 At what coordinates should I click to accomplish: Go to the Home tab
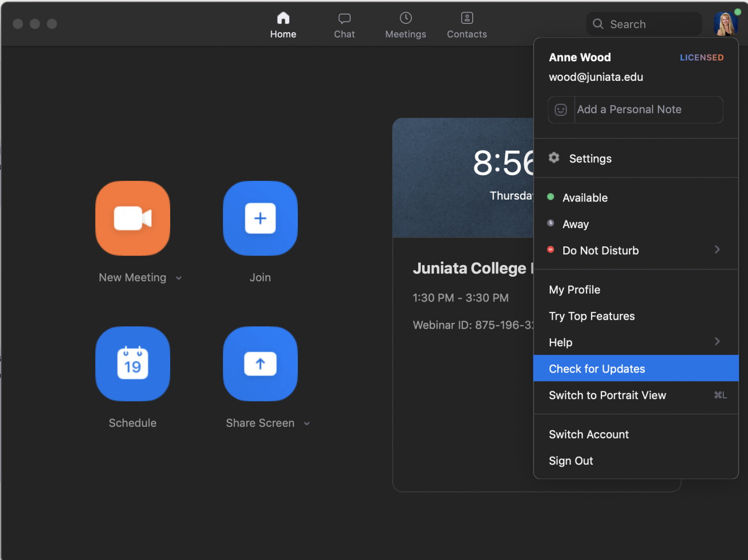(283, 25)
